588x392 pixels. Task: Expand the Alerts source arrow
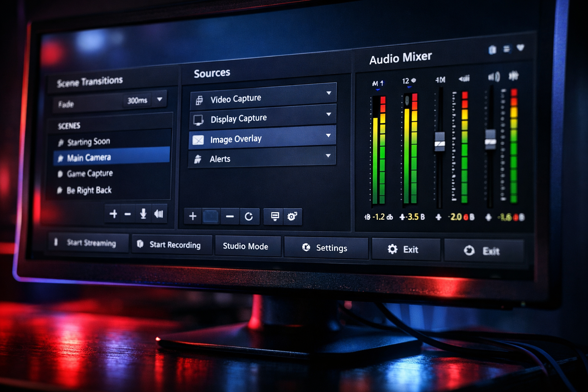(x=328, y=155)
